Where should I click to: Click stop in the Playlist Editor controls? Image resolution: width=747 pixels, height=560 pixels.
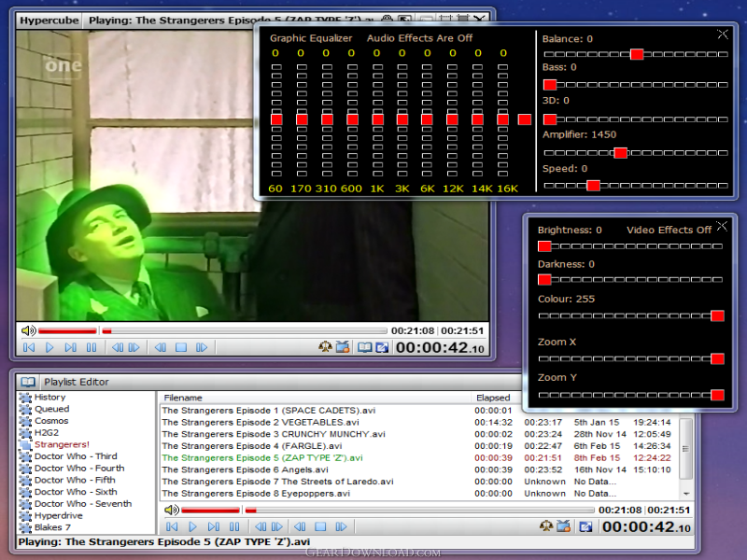pyautogui.click(x=320, y=526)
